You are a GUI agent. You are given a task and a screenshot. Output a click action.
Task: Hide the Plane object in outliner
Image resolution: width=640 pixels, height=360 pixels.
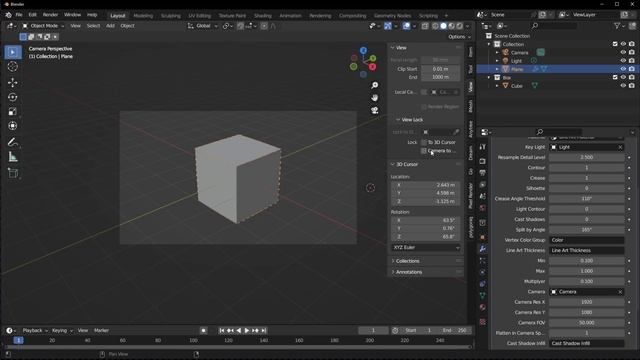tap(623, 69)
